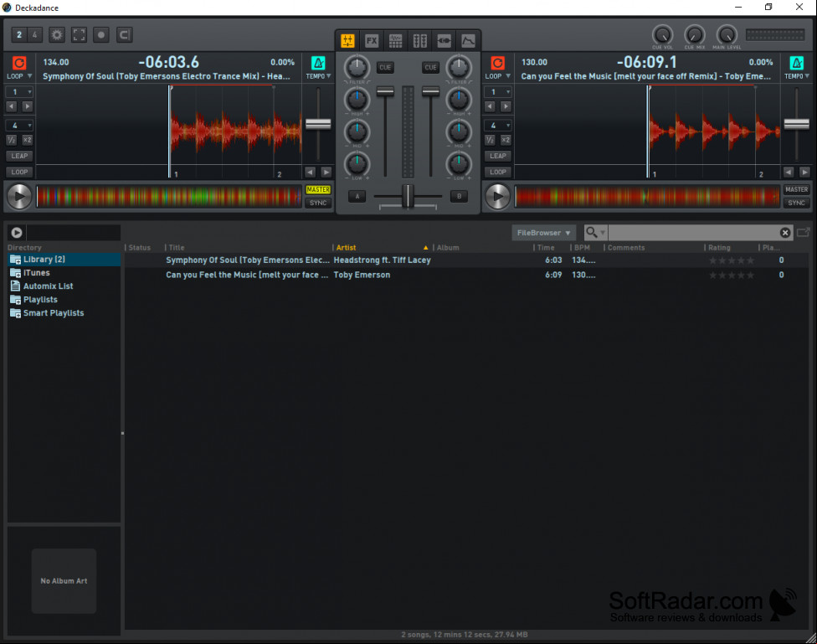Screen dimensions: 817x644
Task: Click the LEAP button on left deck
Action: point(19,156)
